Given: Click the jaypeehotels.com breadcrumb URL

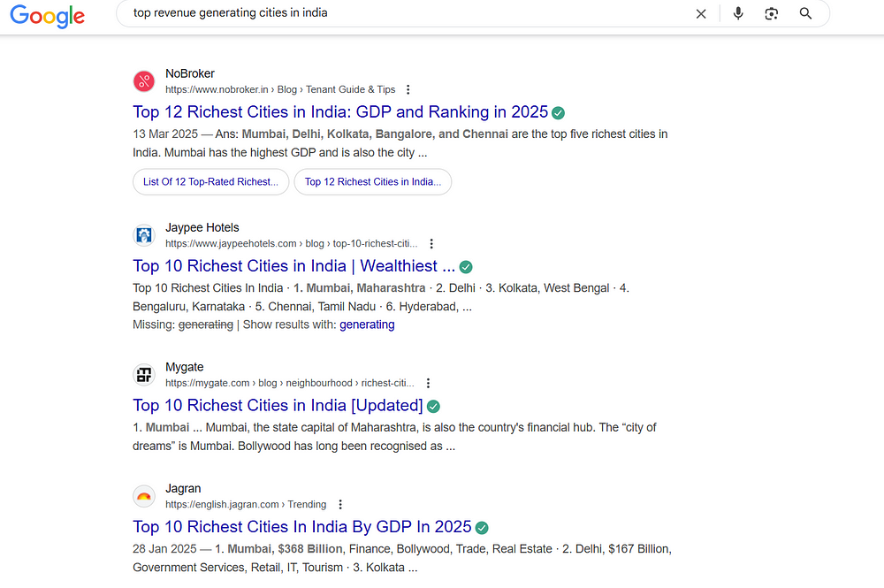Looking at the screenshot, I should (x=292, y=243).
